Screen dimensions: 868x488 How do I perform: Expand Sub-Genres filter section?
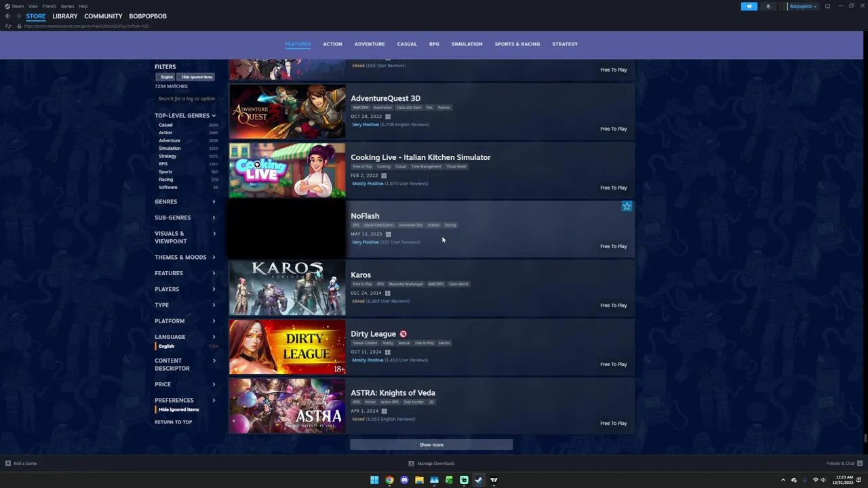click(185, 218)
